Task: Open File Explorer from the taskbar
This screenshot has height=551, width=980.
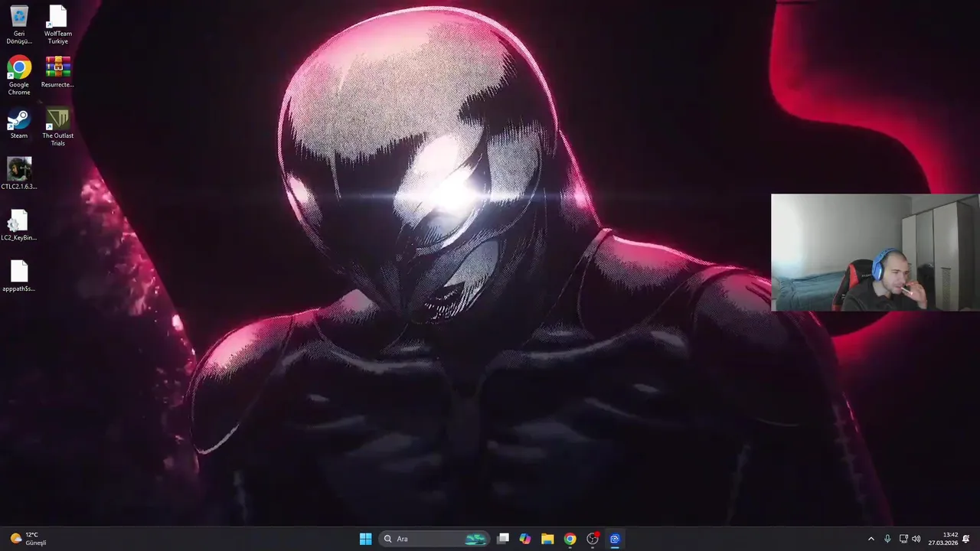Action: [547, 539]
